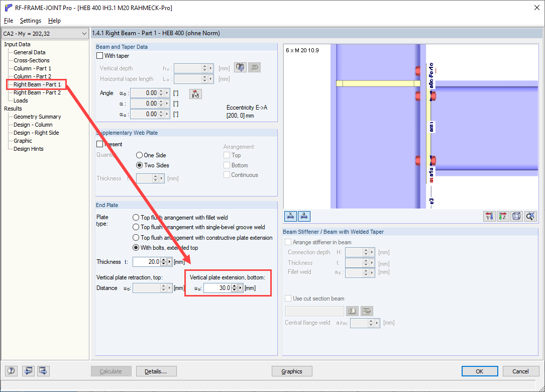Enable the 'With taper' checkbox
Image resolution: width=545 pixels, height=392 pixels.
(100, 56)
